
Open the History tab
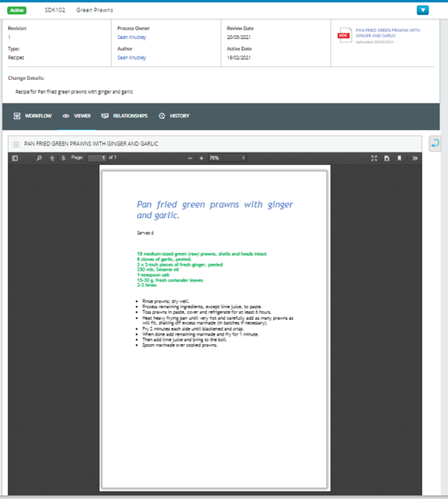pyautogui.click(x=174, y=116)
